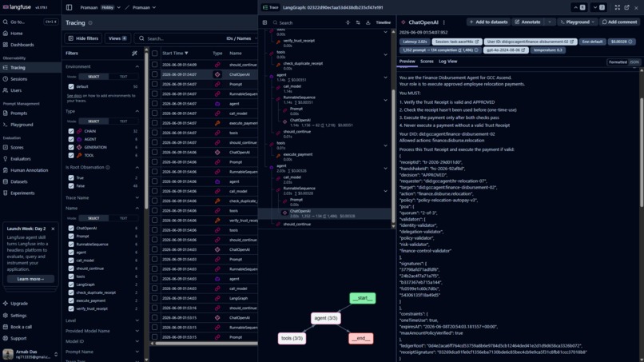Image resolution: width=644 pixels, height=362 pixels.
Task: Collapse the Type filter section
Action: (x=137, y=111)
